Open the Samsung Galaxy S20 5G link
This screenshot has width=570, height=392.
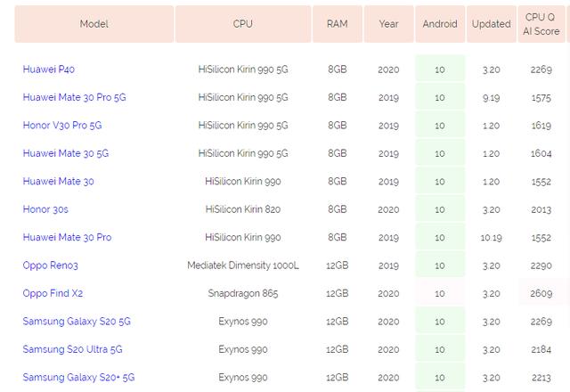pyautogui.click(x=77, y=322)
